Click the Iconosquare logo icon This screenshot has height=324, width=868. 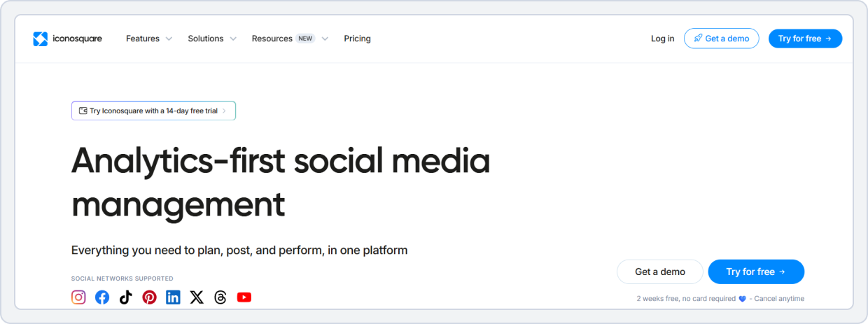40,39
